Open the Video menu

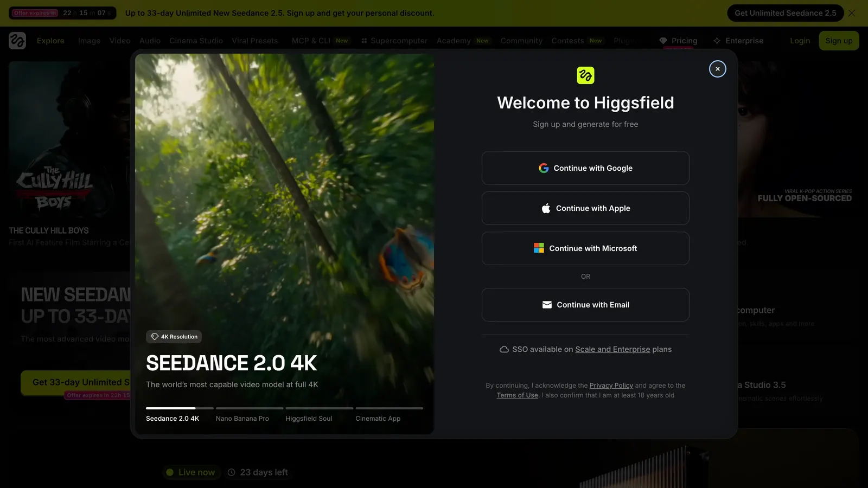click(x=120, y=41)
